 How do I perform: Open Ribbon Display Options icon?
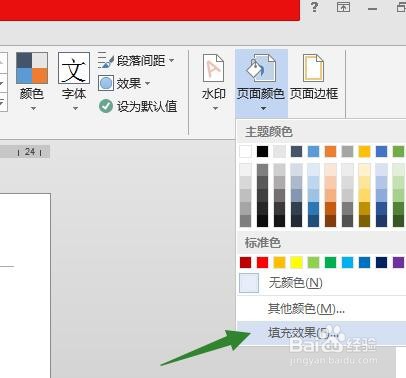(x=343, y=7)
